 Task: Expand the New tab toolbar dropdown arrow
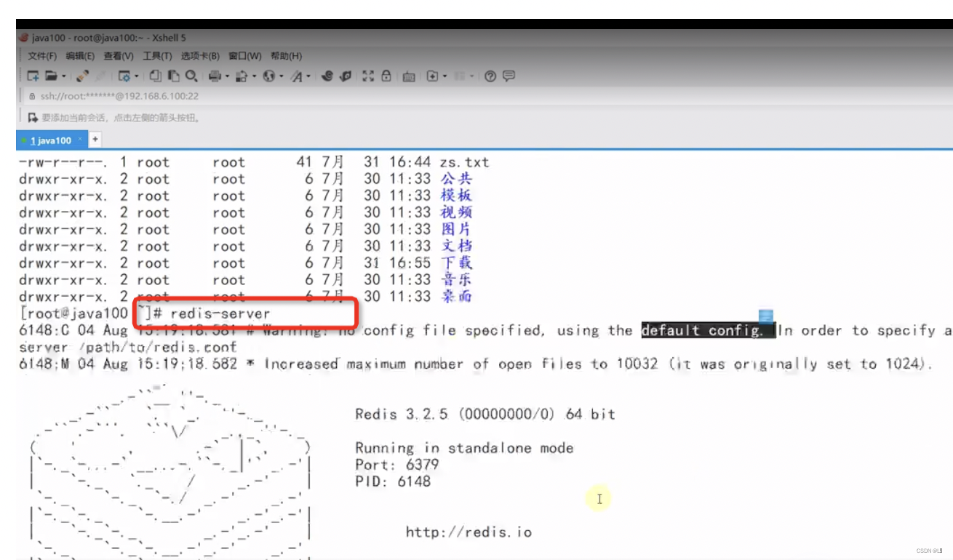(444, 76)
